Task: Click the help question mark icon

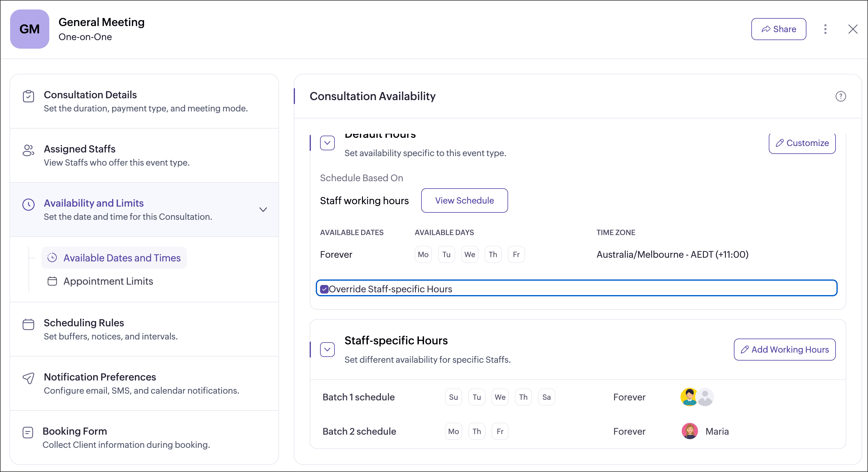Action: 840,96
